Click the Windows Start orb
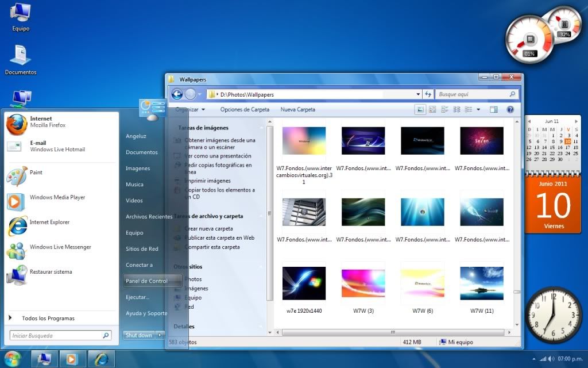This screenshot has width=588, height=368. pos(13,359)
